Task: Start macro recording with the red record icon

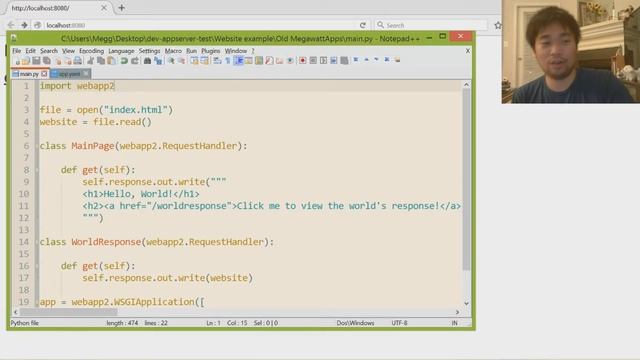Action: [302, 61]
